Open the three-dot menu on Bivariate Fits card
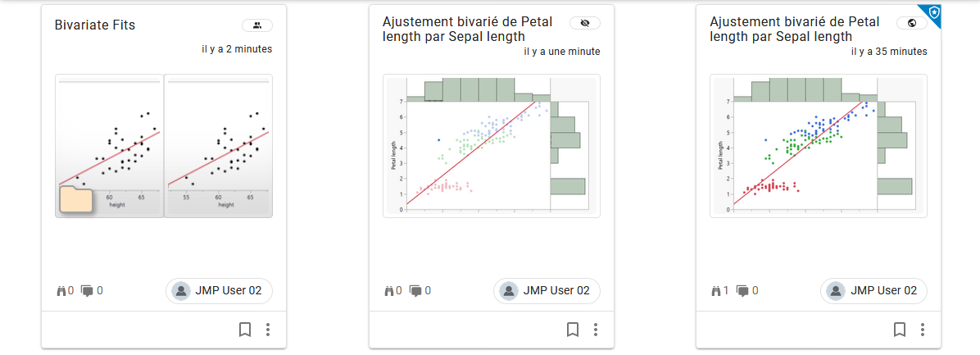 click(268, 330)
